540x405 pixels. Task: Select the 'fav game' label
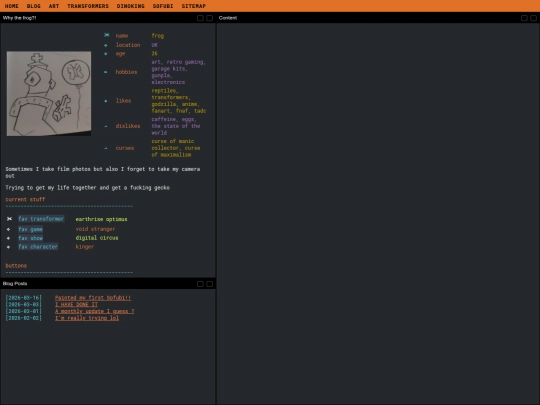31,229
